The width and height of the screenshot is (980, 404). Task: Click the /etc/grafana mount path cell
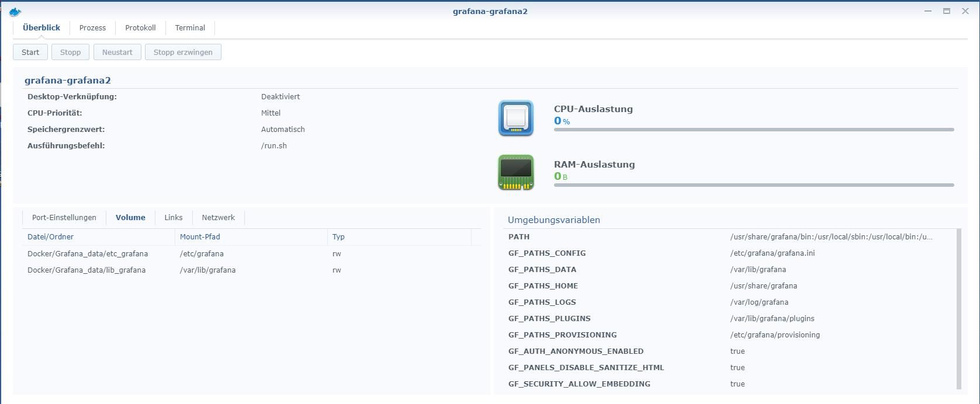202,253
